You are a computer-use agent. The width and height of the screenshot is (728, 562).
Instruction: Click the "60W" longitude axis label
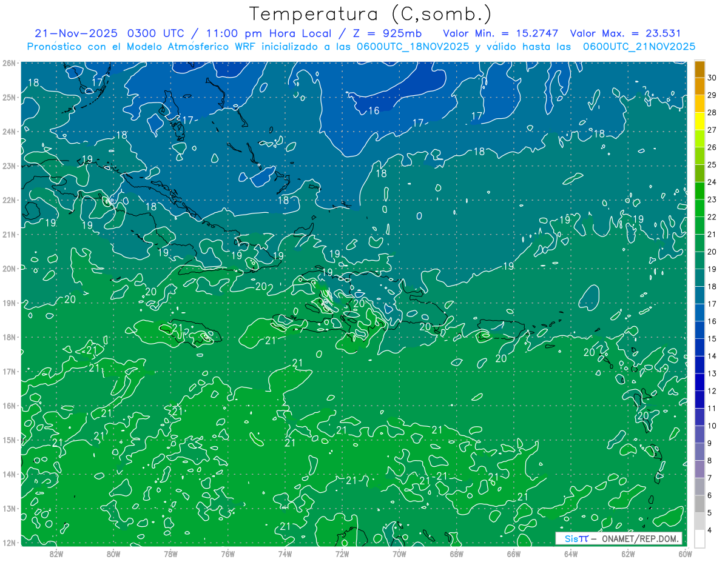[685, 553]
